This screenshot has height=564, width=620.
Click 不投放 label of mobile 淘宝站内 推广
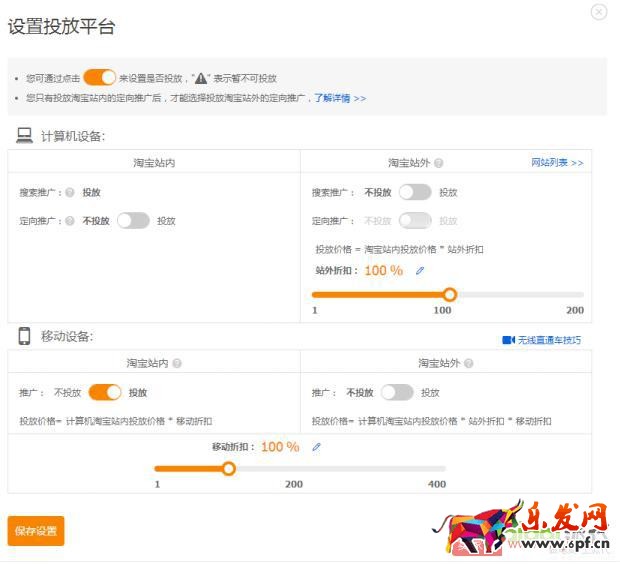tap(68, 393)
